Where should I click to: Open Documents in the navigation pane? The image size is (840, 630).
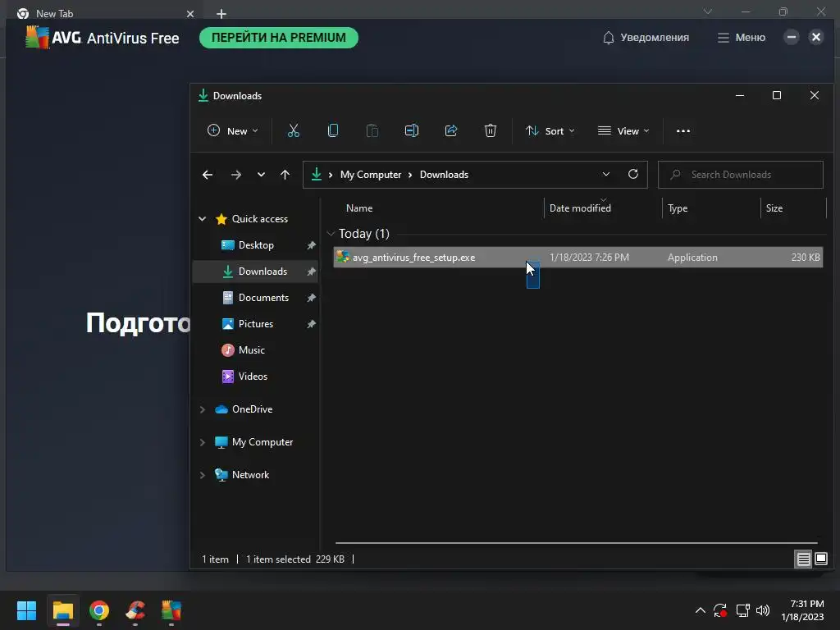(x=263, y=297)
